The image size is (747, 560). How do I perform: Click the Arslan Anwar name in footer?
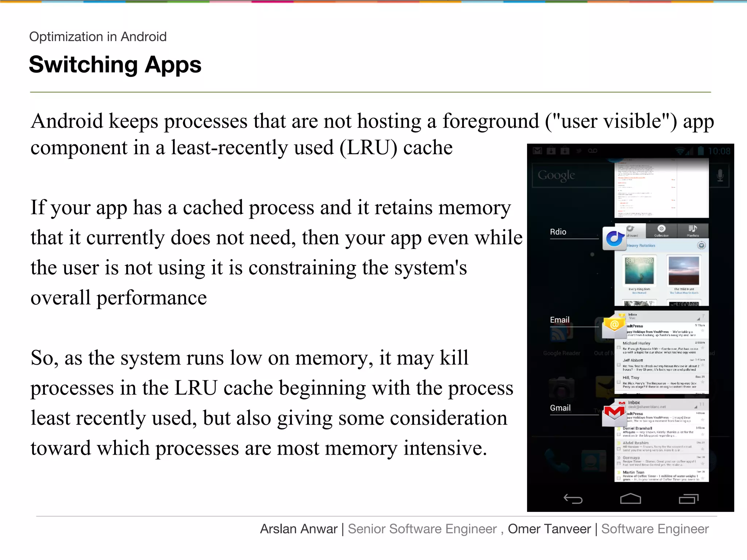tap(299, 529)
